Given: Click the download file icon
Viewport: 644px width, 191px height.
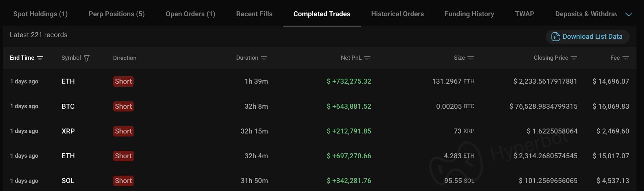Looking at the screenshot, I should pos(556,37).
